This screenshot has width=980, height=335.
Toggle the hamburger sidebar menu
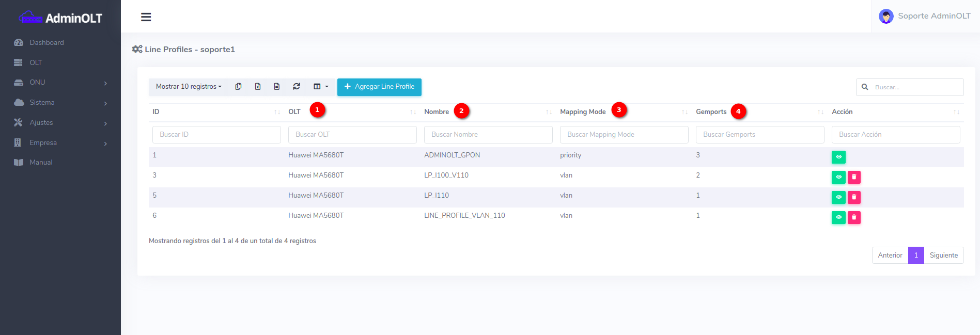(x=146, y=17)
